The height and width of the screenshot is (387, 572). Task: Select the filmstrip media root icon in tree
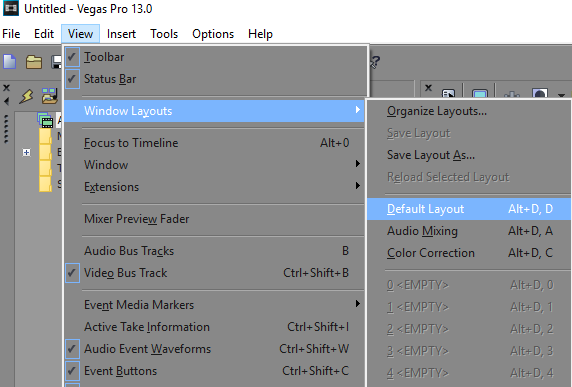[x=46, y=120]
